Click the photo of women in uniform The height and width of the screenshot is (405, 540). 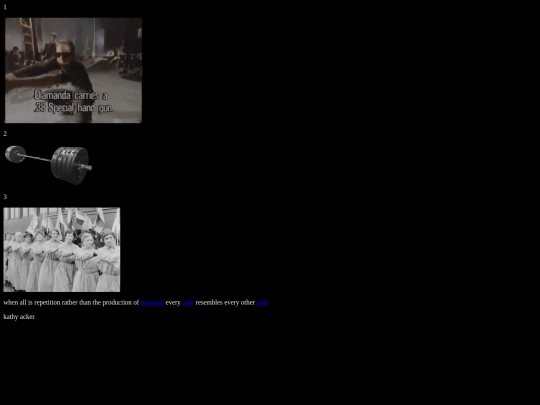click(x=62, y=249)
